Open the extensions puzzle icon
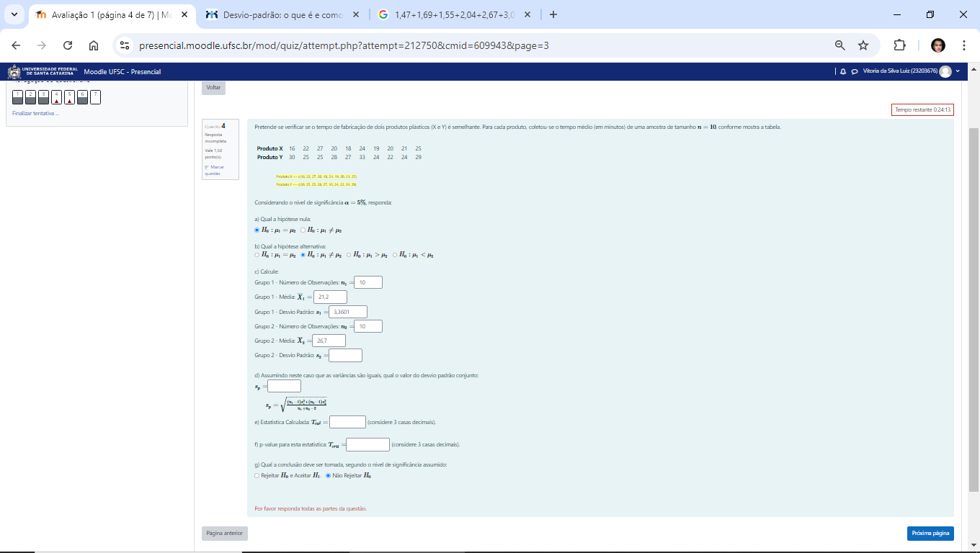 click(899, 45)
